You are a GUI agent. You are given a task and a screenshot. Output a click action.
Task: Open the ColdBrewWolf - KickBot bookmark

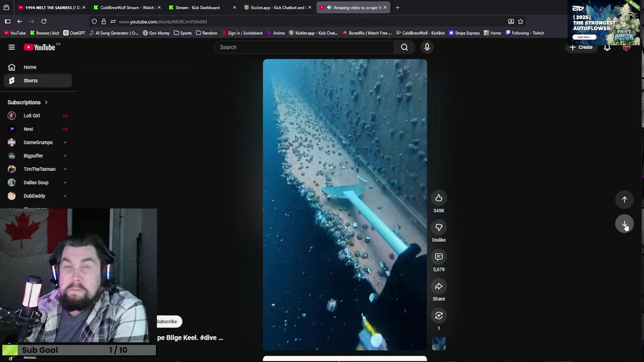[420, 33]
